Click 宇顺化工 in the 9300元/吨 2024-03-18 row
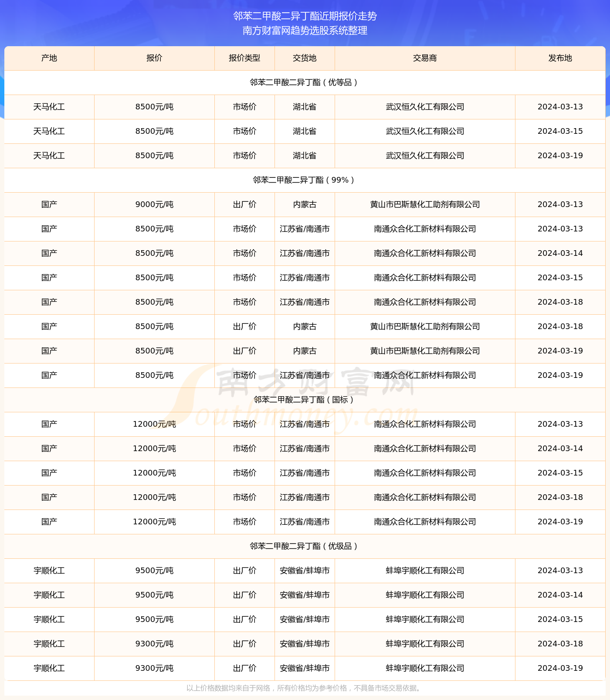Screen dimensions: 610x700 click(x=49, y=644)
